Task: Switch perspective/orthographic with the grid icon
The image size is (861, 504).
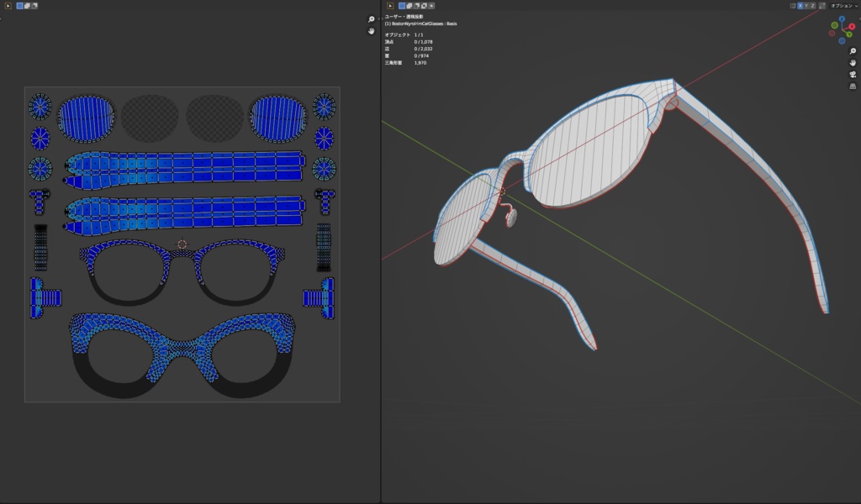Action: point(853,86)
